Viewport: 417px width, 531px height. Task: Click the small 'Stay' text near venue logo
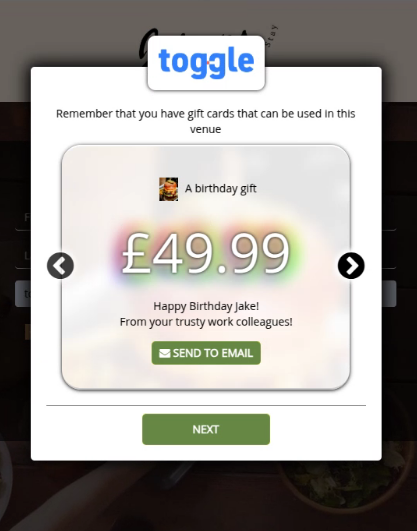click(272, 36)
